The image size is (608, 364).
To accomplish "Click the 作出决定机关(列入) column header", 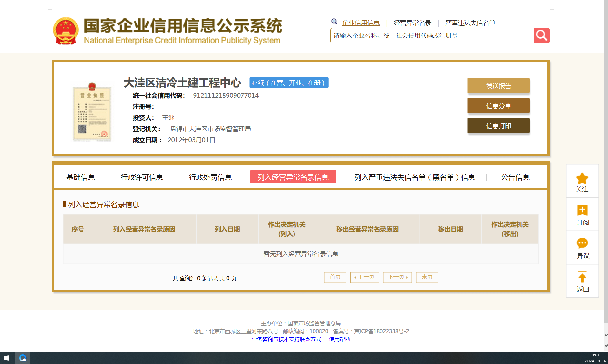I will [x=287, y=229].
